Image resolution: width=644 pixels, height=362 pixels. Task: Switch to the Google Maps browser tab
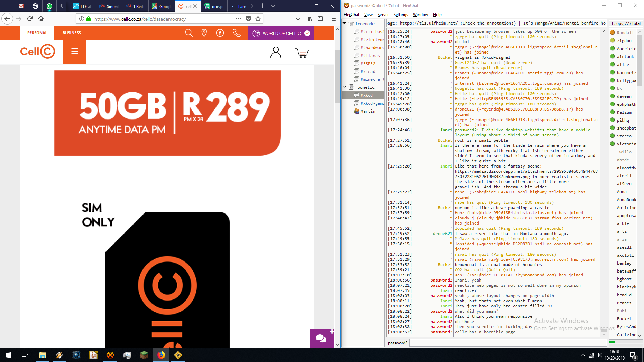click(161, 6)
